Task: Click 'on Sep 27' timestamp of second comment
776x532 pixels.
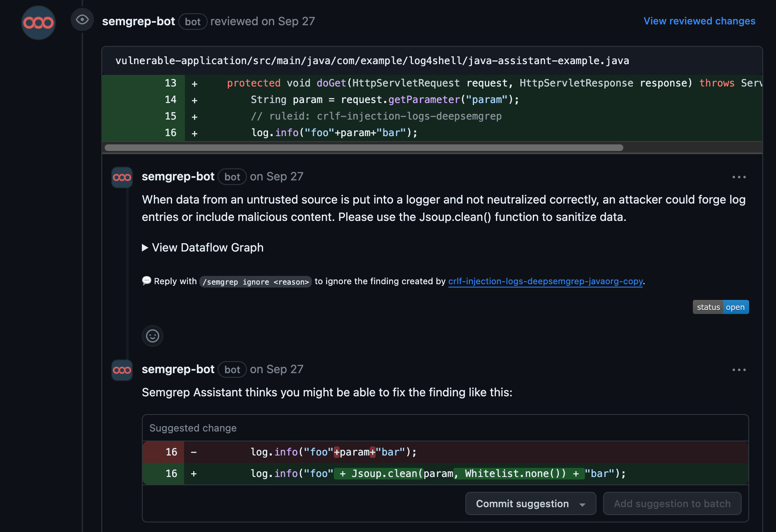Action: pyautogui.click(x=277, y=369)
